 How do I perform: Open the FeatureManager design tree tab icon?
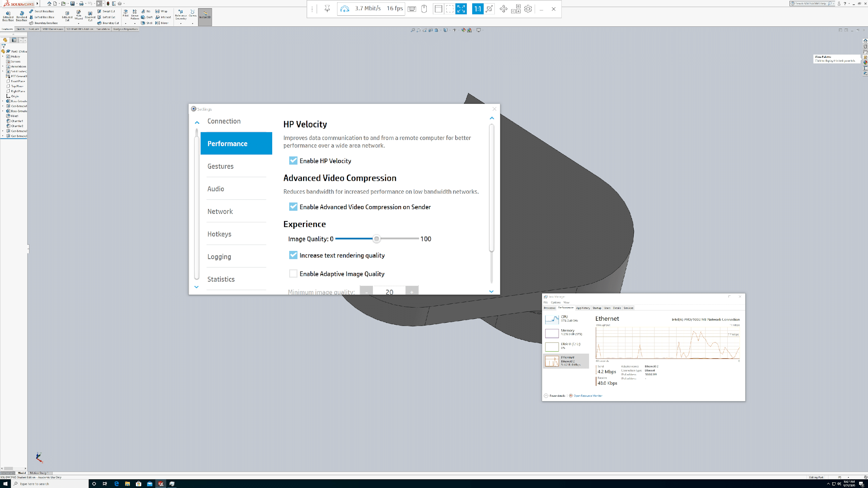pos(5,40)
